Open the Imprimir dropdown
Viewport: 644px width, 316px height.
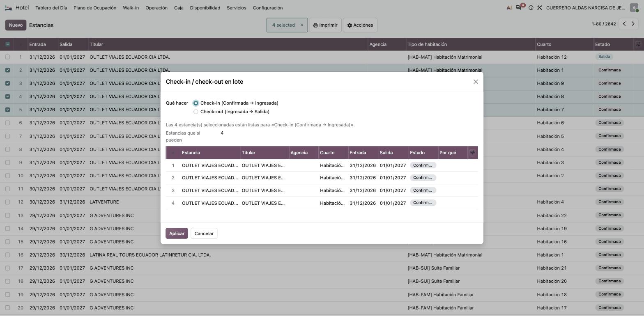pyautogui.click(x=325, y=25)
